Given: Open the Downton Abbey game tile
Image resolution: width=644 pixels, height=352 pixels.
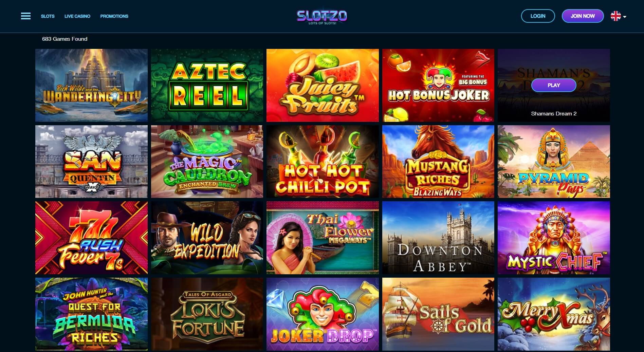Looking at the screenshot, I should [x=438, y=238].
